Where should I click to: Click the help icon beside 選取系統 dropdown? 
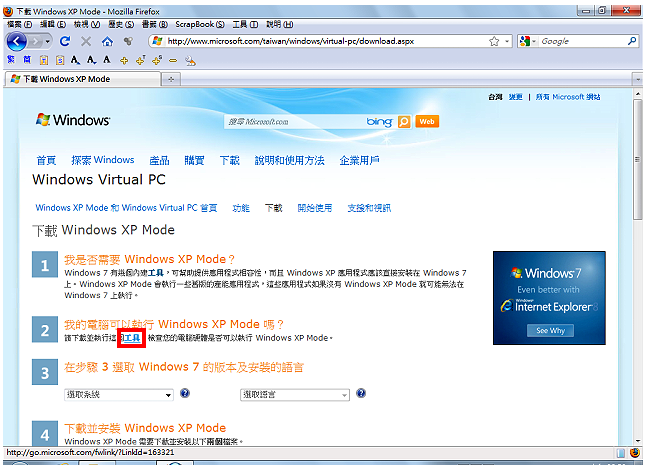pyautogui.click(x=185, y=393)
